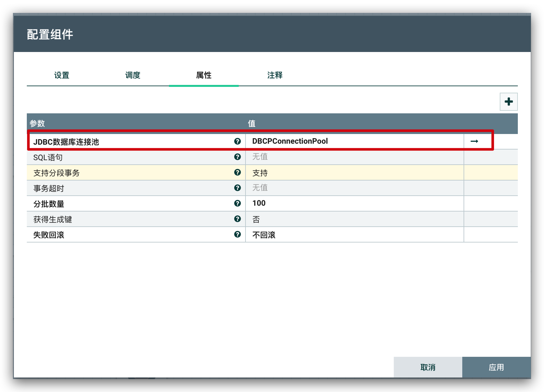The width and height of the screenshot is (544, 392).
Task: Click the add property plus icon
Action: [x=508, y=102]
